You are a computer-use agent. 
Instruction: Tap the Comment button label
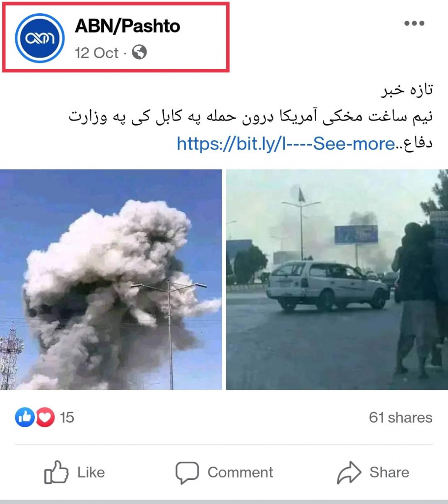(x=240, y=472)
